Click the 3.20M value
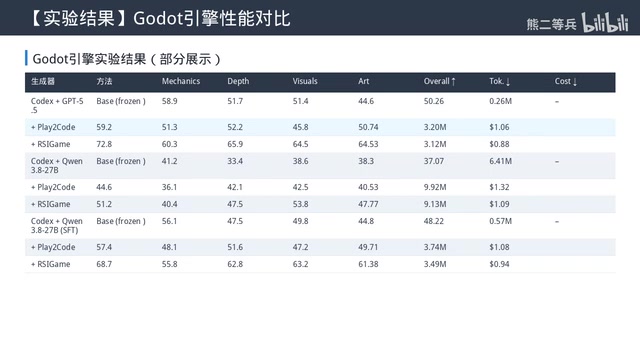This screenshot has height=360, width=640. click(x=435, y=127)
